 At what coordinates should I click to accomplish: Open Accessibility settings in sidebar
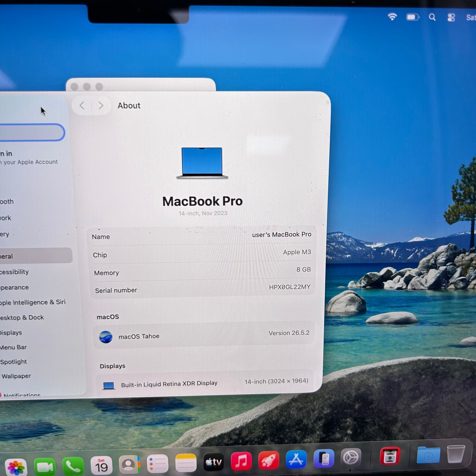[15, 272]
